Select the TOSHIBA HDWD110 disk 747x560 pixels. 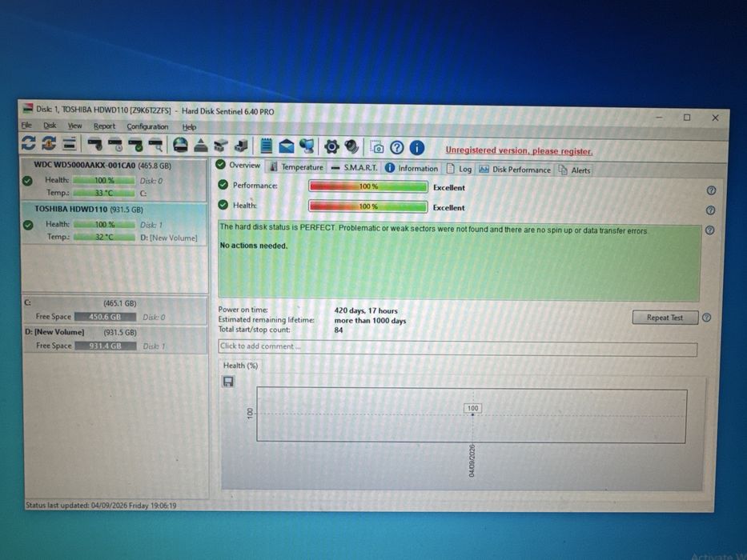(x=114, y=223)
